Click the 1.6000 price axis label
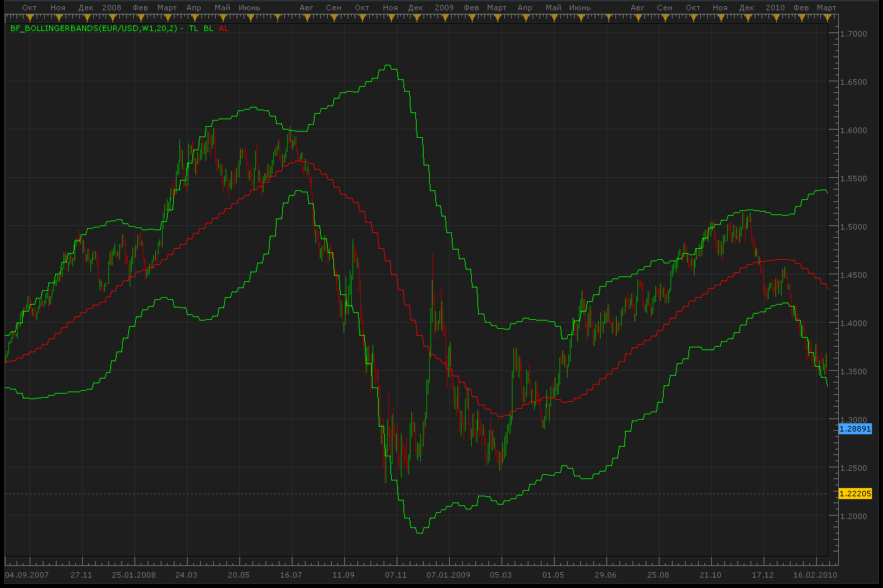 [x=854, y=130]
